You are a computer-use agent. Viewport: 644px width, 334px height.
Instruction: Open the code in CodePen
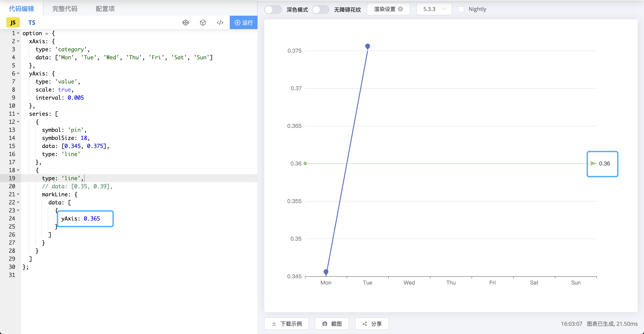coord(186,23)
